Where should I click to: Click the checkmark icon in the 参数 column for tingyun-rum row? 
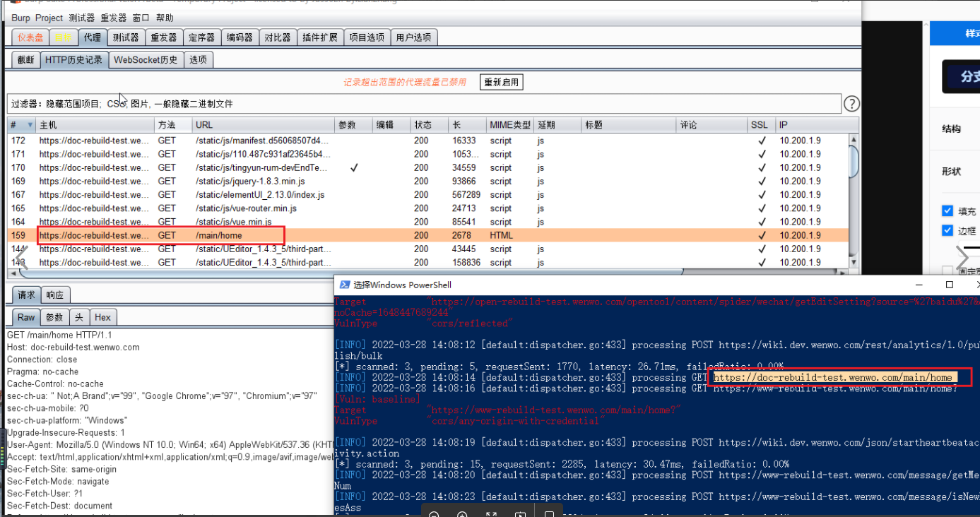[x=354, y=167]
